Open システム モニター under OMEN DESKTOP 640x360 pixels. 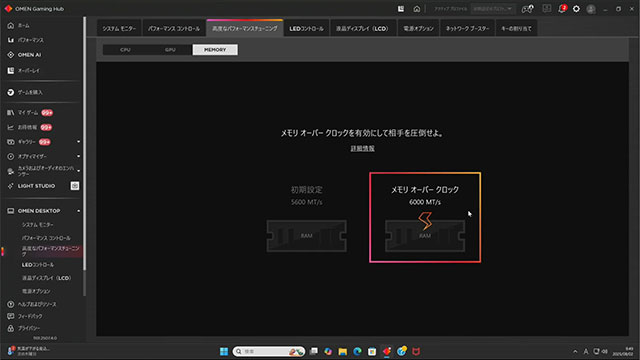pos(38,225)
